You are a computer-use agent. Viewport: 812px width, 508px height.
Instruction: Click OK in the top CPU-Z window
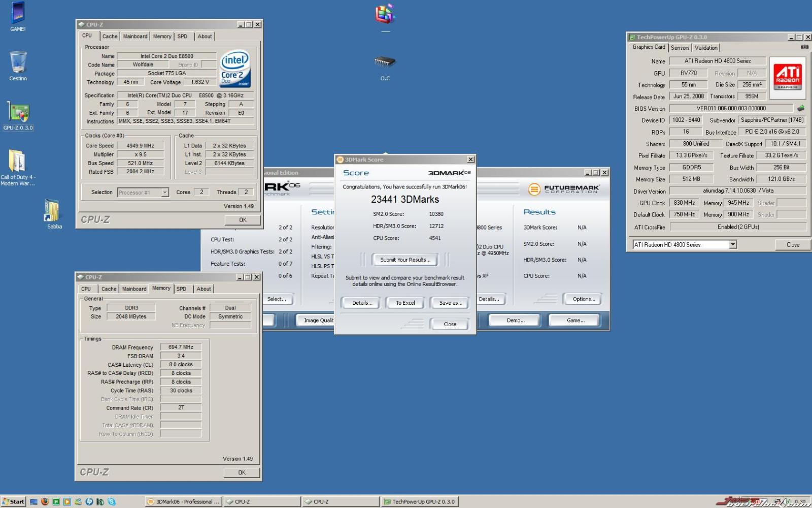tap(243, 220)
